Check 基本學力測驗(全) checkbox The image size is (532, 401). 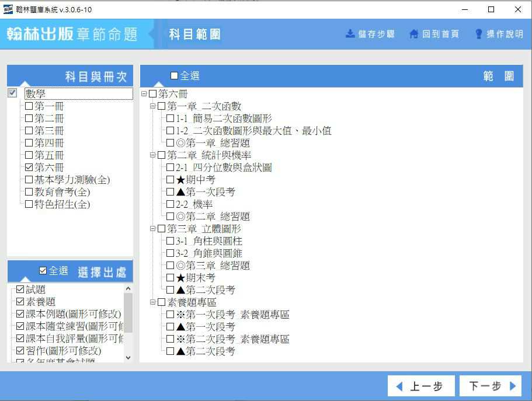29,179
